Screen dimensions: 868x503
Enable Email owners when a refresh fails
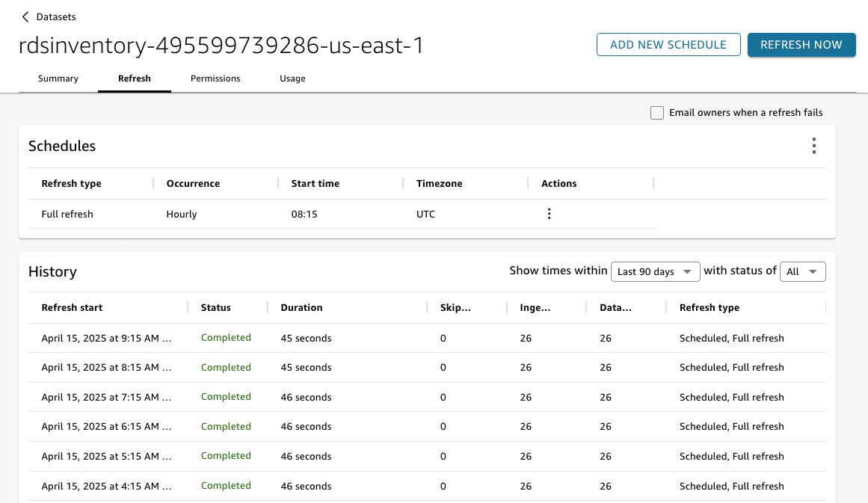click(x=657, y=113)
